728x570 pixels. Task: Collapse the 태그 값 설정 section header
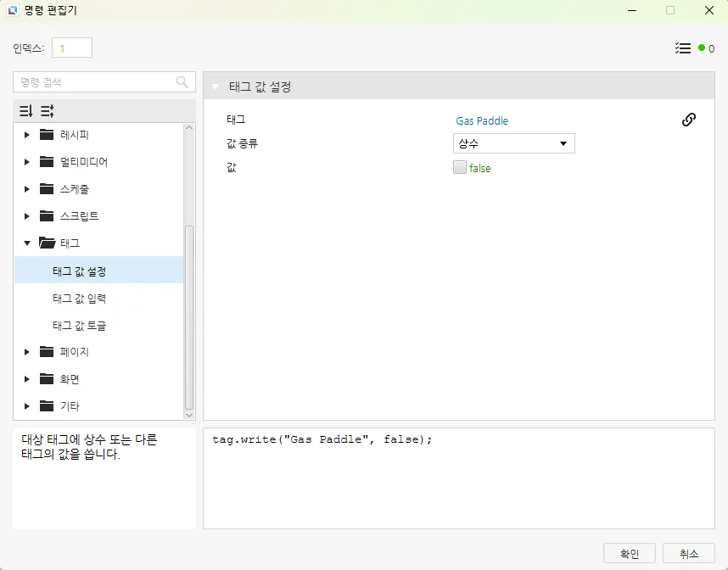point(216,87)
